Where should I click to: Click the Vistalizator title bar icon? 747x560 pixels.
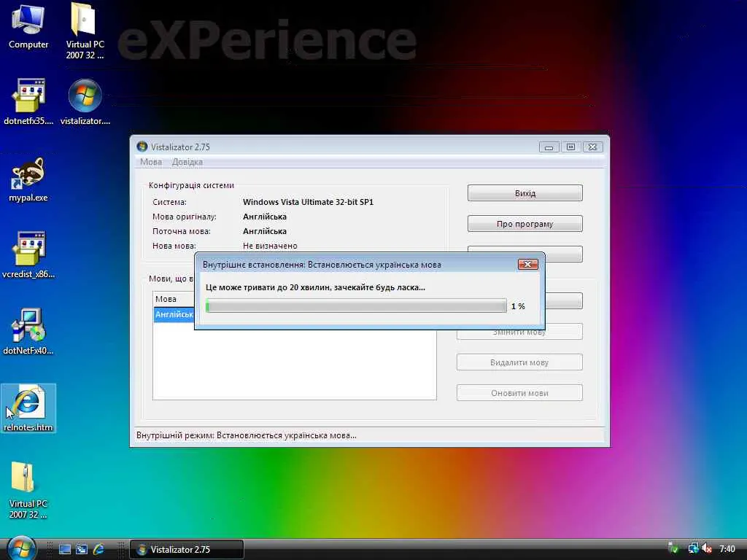click(142, 147)
